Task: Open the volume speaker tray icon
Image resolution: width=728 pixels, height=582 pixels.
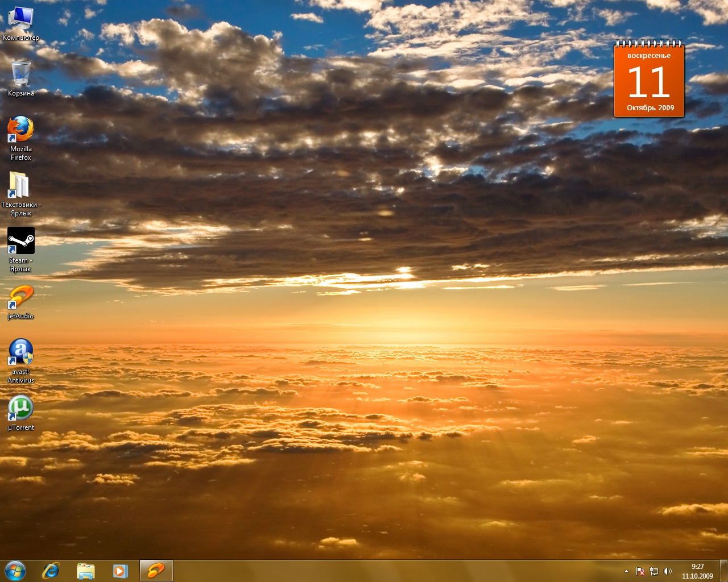Action: click(668, 571)
